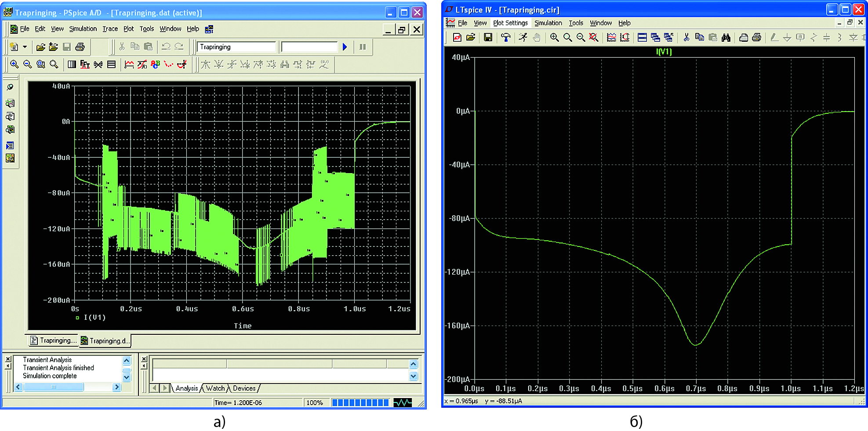Viewport: 868px width, 431px height.
Task: Click the LTspice Zoom Out magnifier icon
Action: [x=581, y=37]
